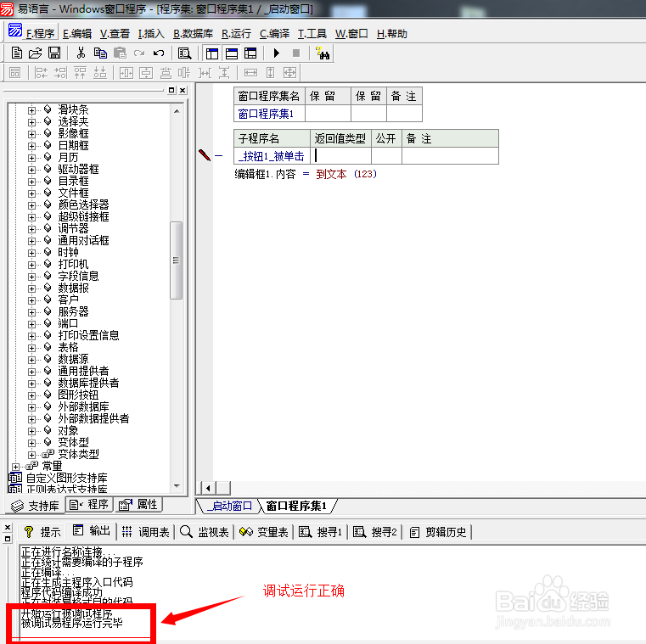The height and width of the screenshot is (644, 646).
Task: Expand the 日期框 tree node
Action: 31,146
